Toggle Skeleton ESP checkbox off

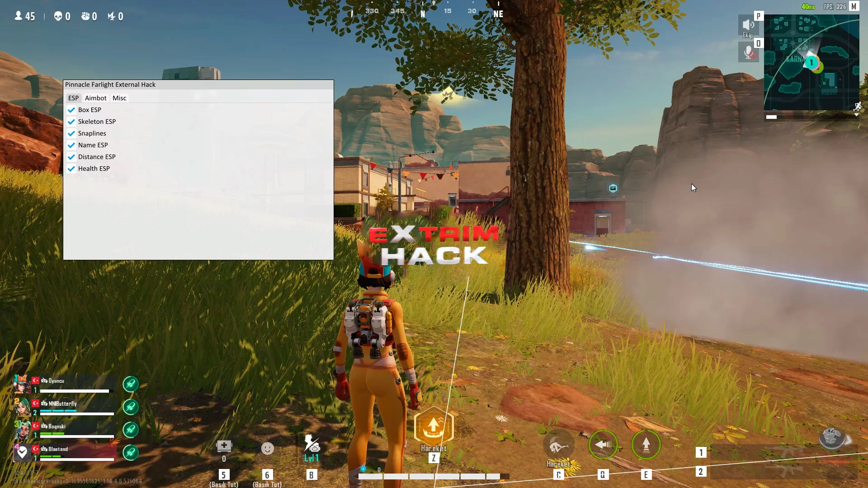point(71,122)
